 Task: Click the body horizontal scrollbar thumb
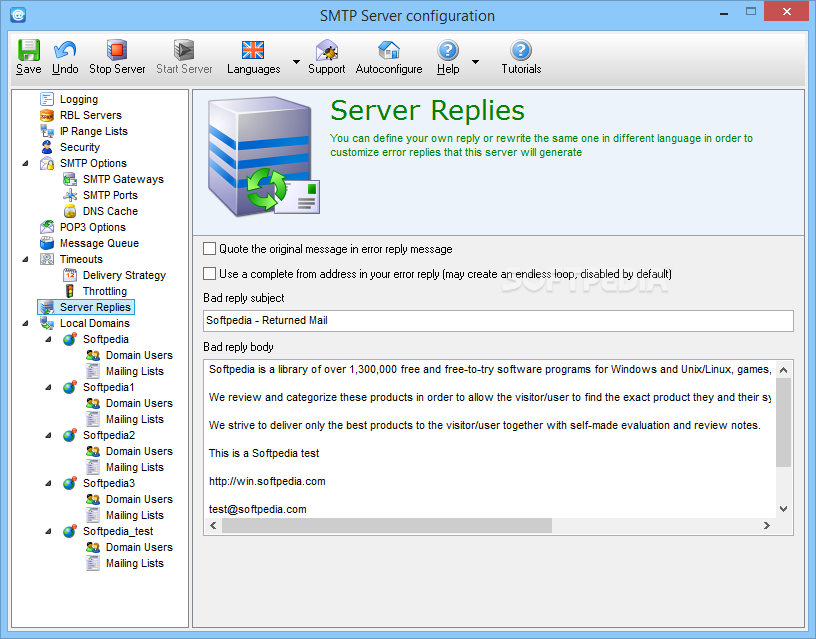point(387,526)
